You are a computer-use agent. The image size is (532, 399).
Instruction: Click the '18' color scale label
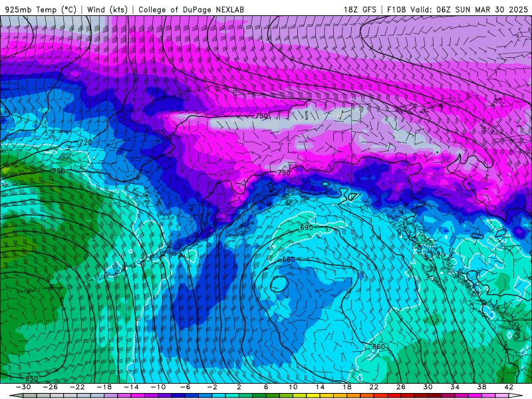tap(346, 387)
